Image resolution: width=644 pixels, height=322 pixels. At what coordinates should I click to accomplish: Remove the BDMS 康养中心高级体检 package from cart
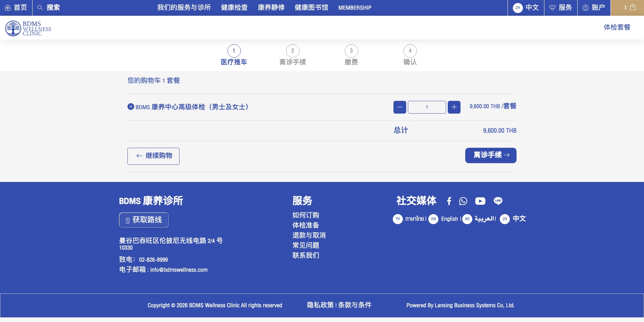tap(131, 107)
